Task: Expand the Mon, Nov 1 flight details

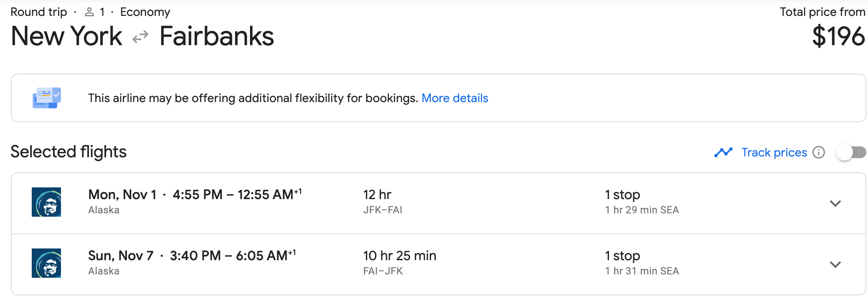Action: click(835, 203)
